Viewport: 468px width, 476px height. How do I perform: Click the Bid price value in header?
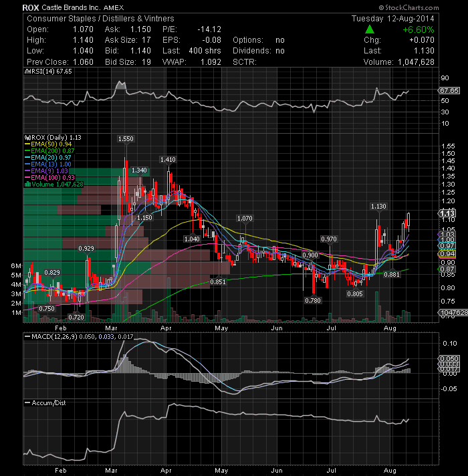point(140,51)
